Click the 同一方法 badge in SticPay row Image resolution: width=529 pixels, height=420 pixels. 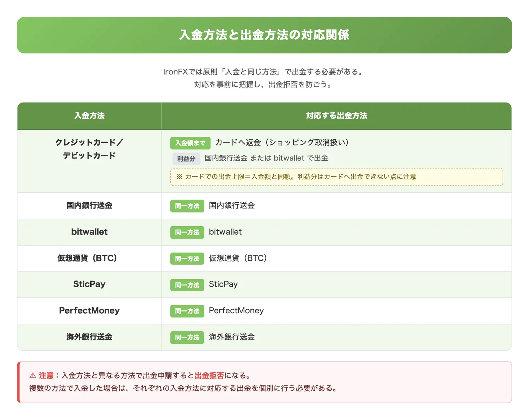(x=187, y=285)
